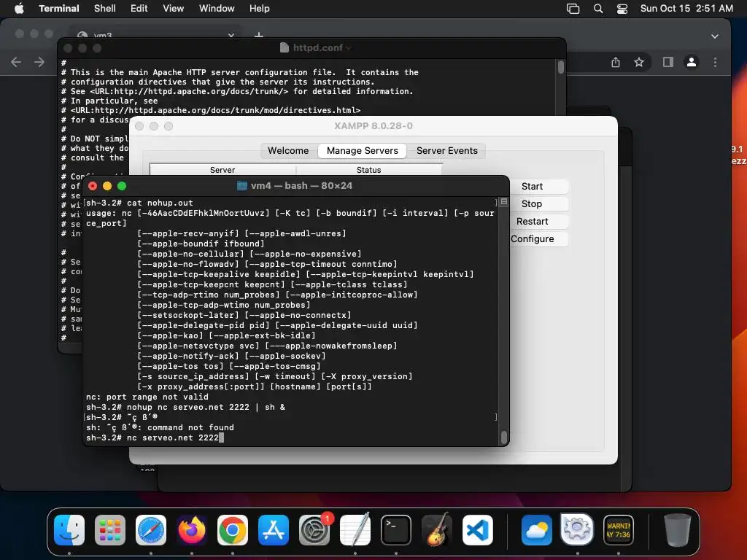Click the httpd.conf document icon in title bar
Image resolution: width=747 pixels, height=560 pixels.
pyautogui.click(x=285, y=47)
